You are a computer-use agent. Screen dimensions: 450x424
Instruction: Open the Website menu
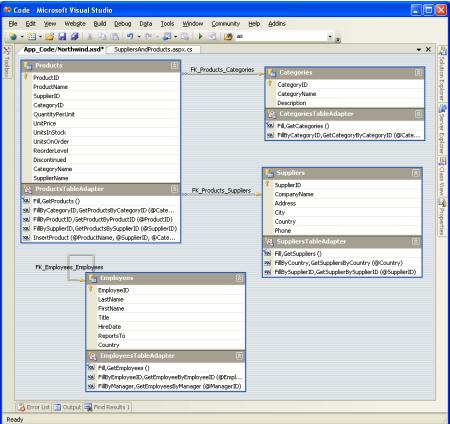click(x=75, y=24)
